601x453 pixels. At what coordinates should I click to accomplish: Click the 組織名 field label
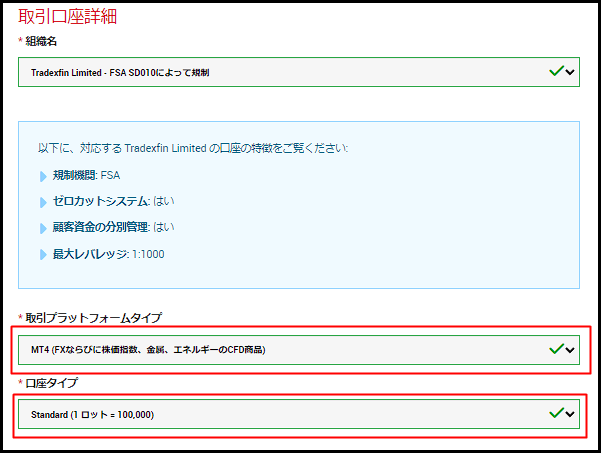[41, 41]
